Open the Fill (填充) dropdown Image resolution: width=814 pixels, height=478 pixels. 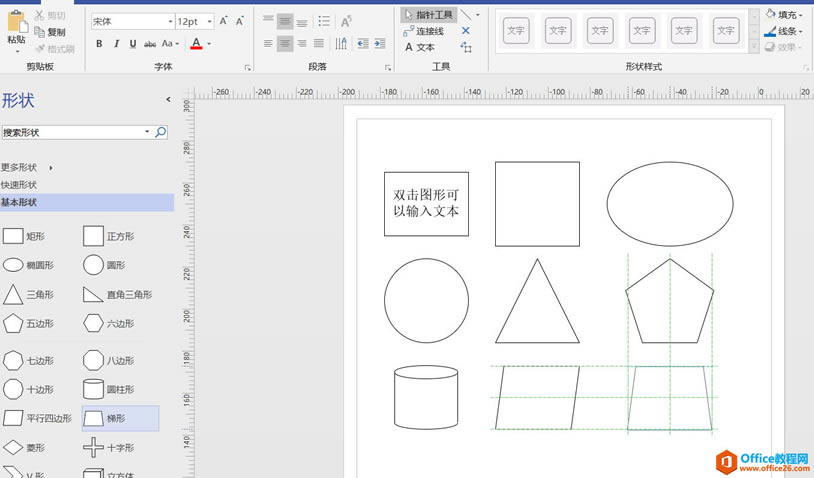click(783, 15)
